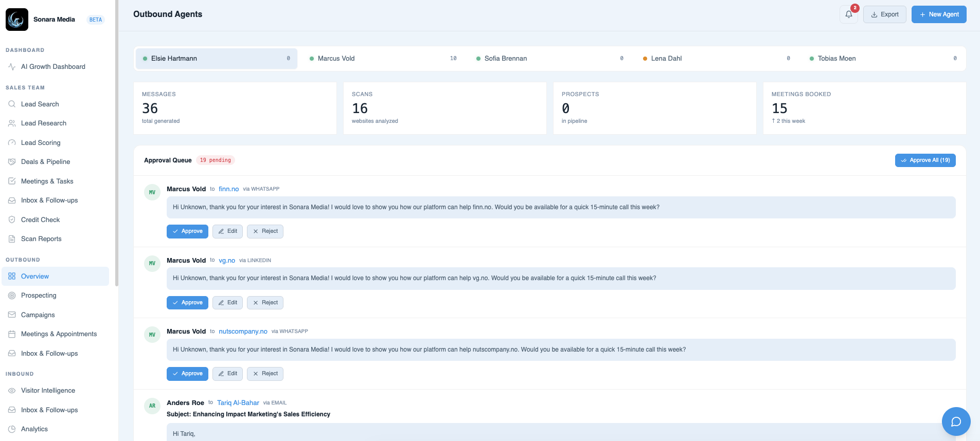
Task: Open Campaigns section
Action: click(x=56, y=315)
